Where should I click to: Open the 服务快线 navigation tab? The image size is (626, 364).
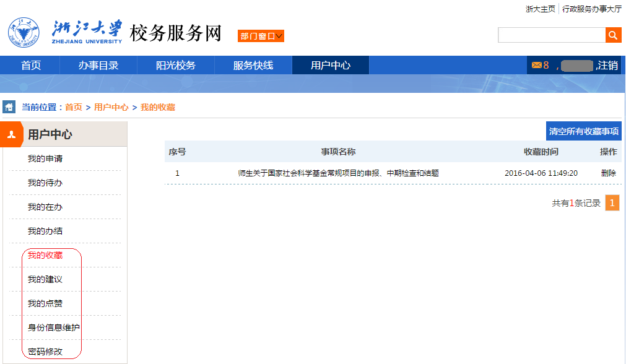(x=253, y=66)
